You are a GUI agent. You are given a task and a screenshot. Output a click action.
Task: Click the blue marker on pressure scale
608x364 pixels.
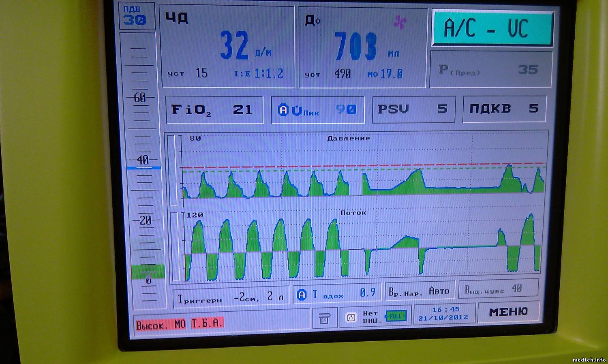pos(143,168)
